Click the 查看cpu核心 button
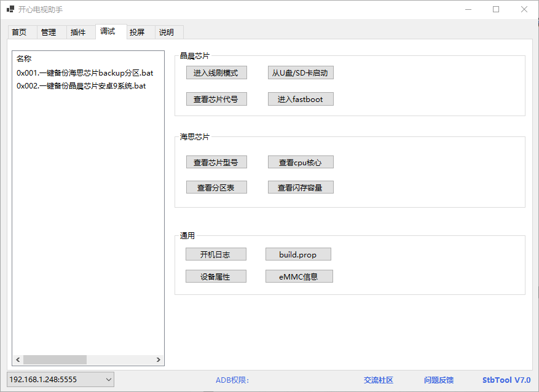Viewport: 539px width, 392px height. 301,162
